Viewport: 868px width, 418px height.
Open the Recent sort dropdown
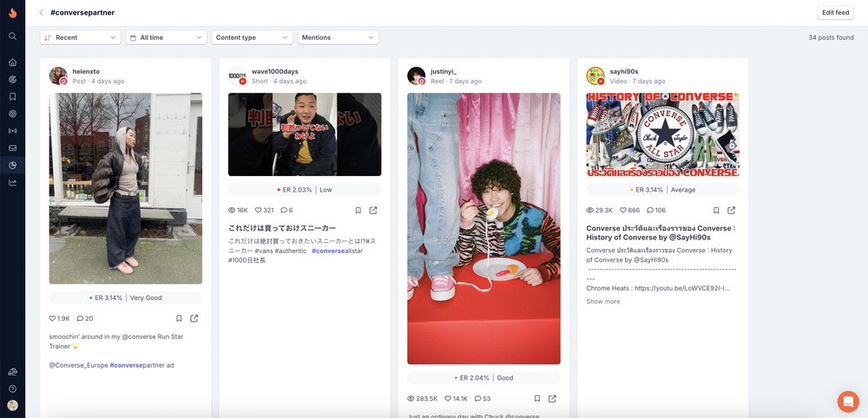pos(80,37)
